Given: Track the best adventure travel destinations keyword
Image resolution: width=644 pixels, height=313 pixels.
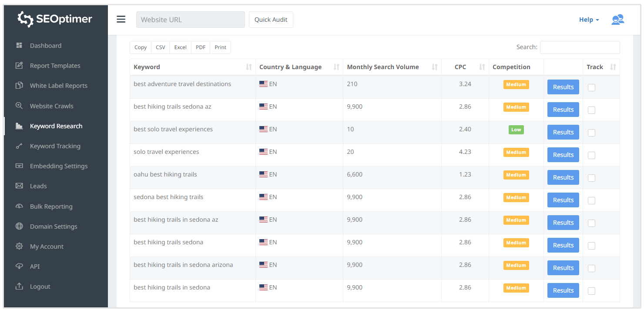Looking at the screenshot, I should click(591, 87).
